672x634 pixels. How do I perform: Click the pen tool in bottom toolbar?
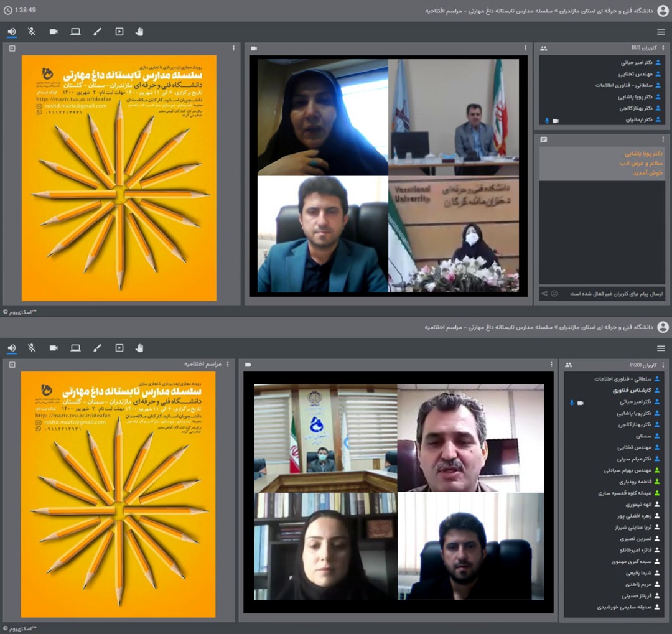tap(97, 348)
